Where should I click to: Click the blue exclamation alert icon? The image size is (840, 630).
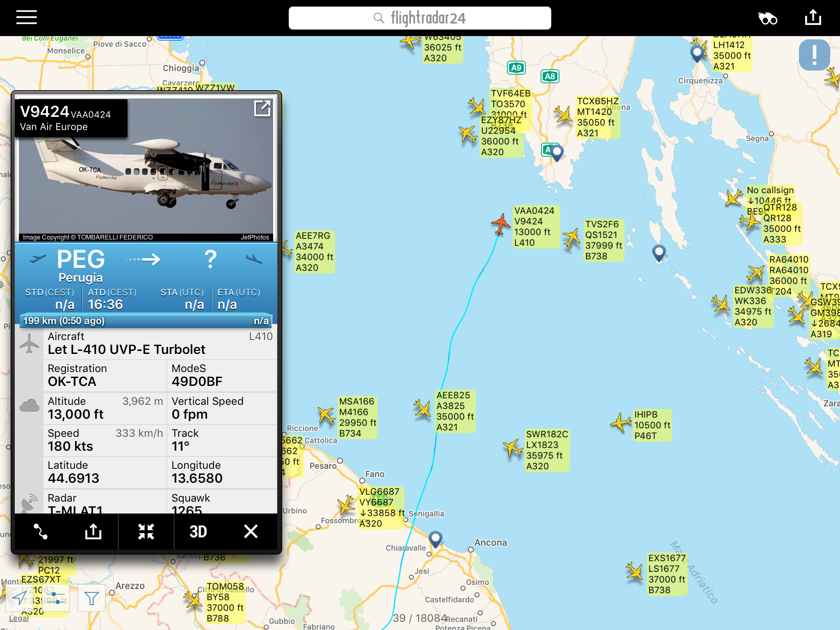point(814,55)
